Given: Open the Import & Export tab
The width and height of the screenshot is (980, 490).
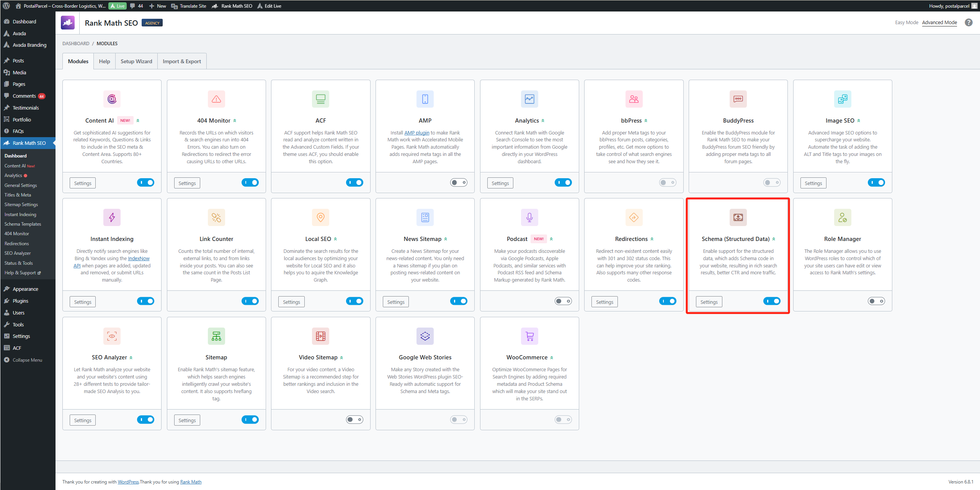Looking at the screenshot, I should [181, 61].
